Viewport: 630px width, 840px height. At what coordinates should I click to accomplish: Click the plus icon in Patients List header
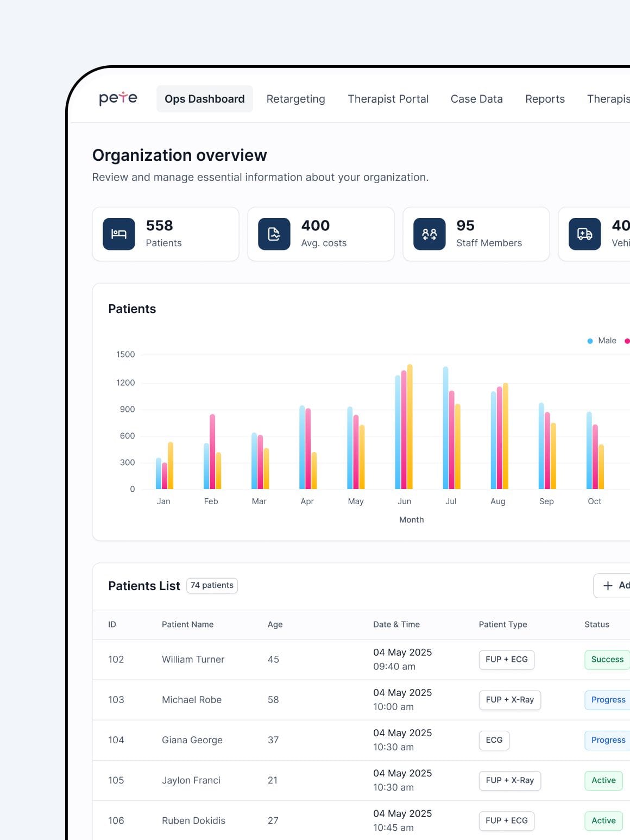click(x=608, y=586)
